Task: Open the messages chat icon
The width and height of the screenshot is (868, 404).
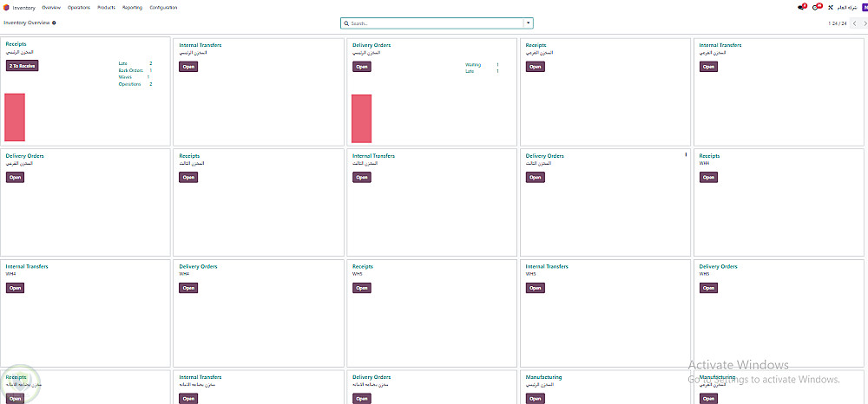Action: click(x=801, y=7)
